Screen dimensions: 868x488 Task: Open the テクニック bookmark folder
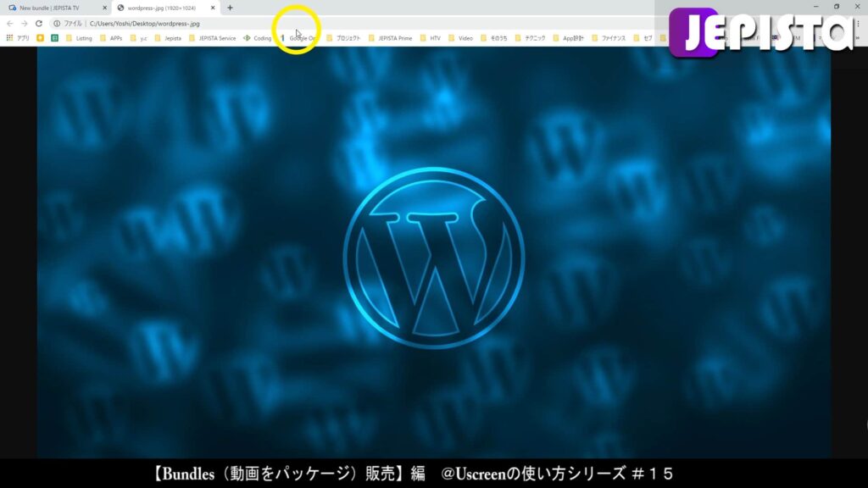point(531,38)
